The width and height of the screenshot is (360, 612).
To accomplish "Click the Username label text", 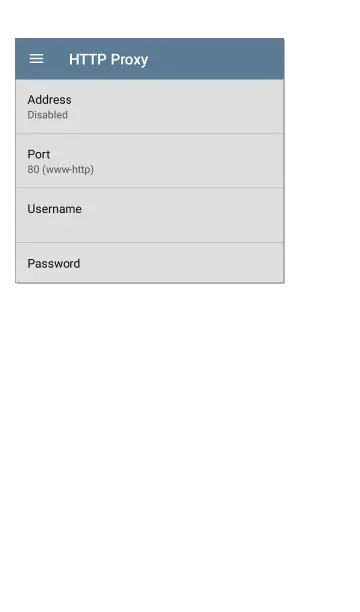I will pyautogui.click(x=55, y=209).
